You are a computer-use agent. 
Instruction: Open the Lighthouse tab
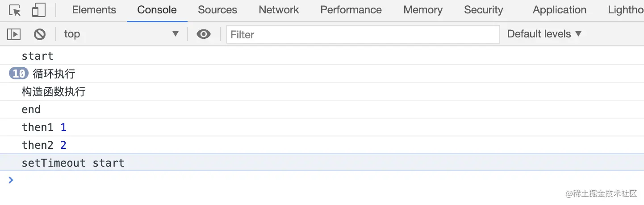coord(625,10)
